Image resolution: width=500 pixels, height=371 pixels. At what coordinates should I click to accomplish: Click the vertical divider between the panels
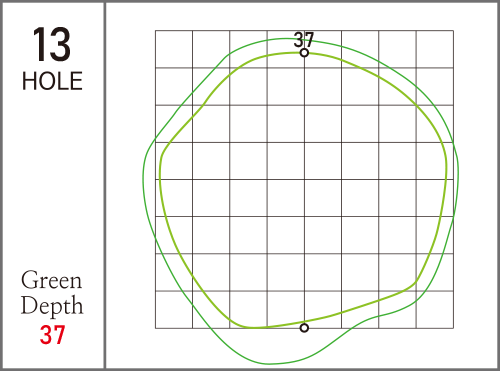click(105, 185)
